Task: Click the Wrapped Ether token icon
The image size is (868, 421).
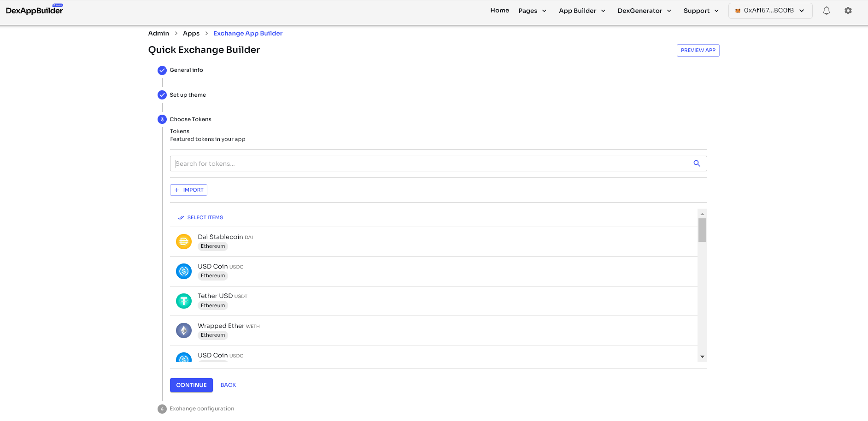Action: 184,330
